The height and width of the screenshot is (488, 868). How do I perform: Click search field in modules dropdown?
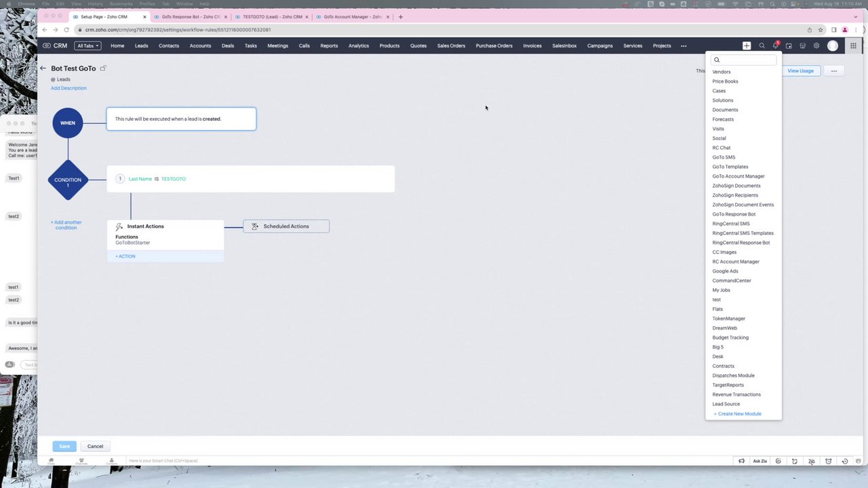pyautogui.click(x=744, y=60)
